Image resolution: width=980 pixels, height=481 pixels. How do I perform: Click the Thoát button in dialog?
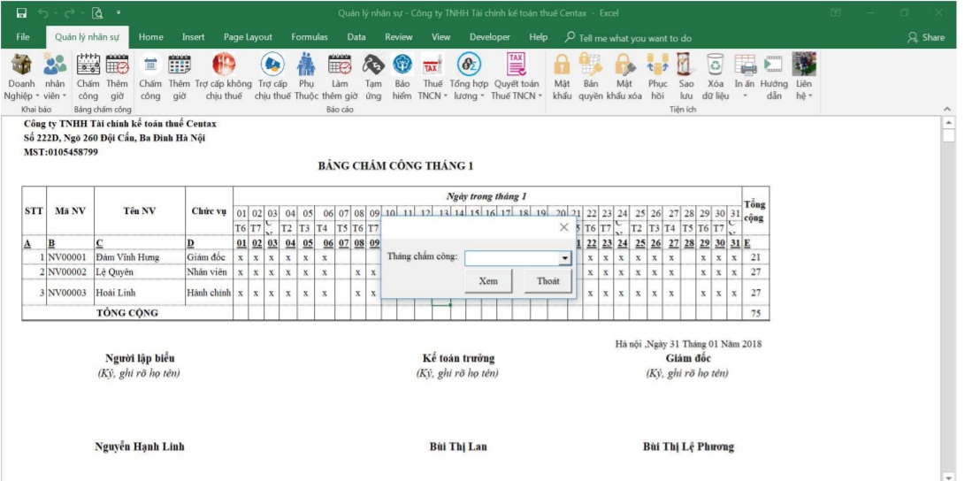547,281
